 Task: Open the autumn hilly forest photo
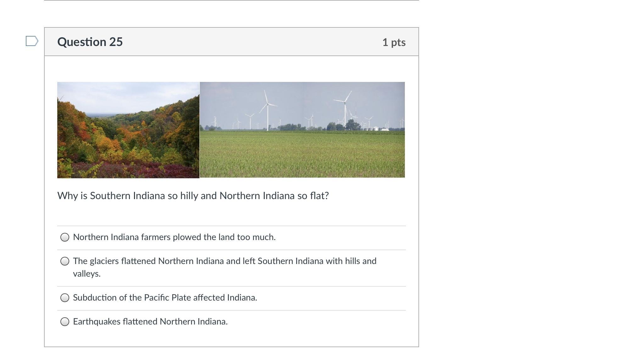pos(128,130)
